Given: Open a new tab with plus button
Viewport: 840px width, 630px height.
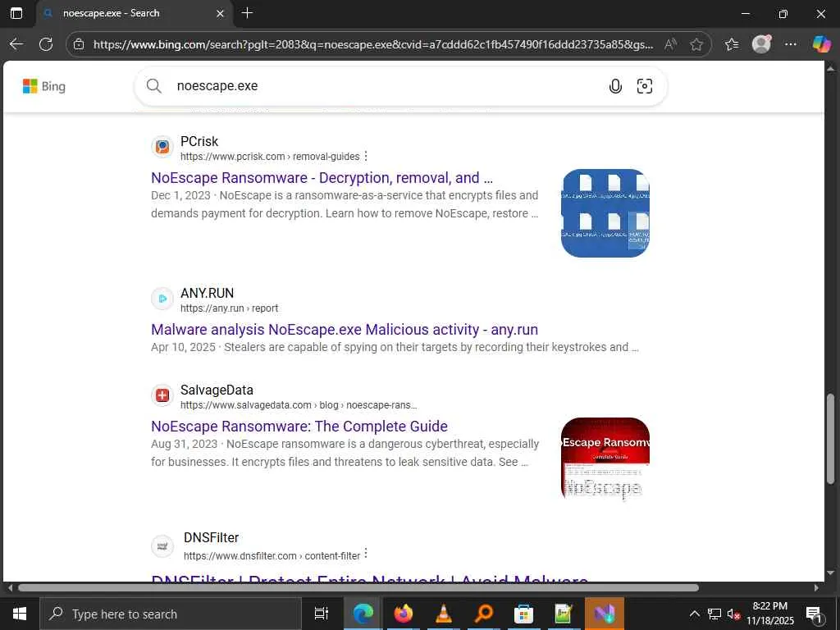Looking at the screenshot, I should (x=247, y=13).
